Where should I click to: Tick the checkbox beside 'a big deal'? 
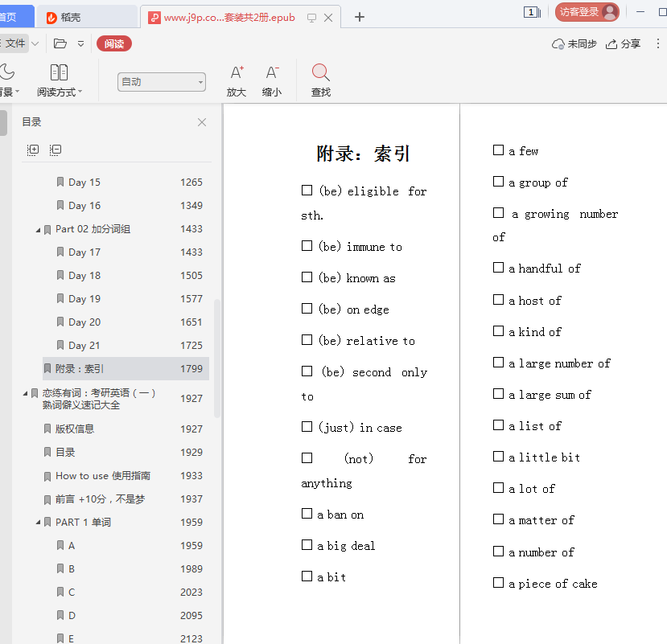point(307,545)
